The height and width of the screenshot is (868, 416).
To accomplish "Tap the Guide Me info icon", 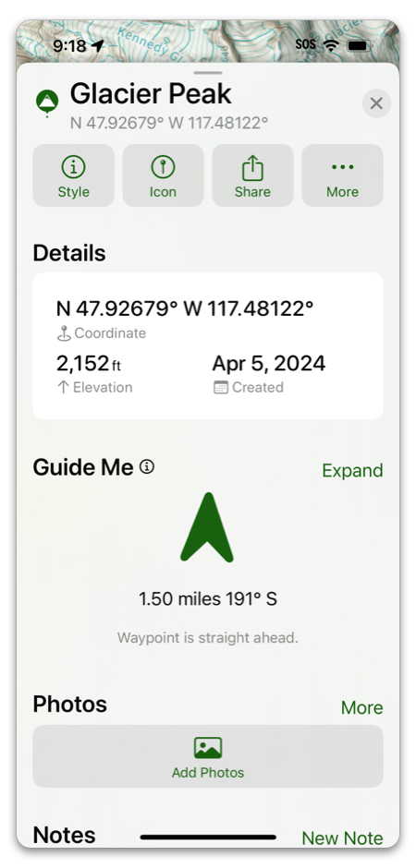I will point(147,467).
